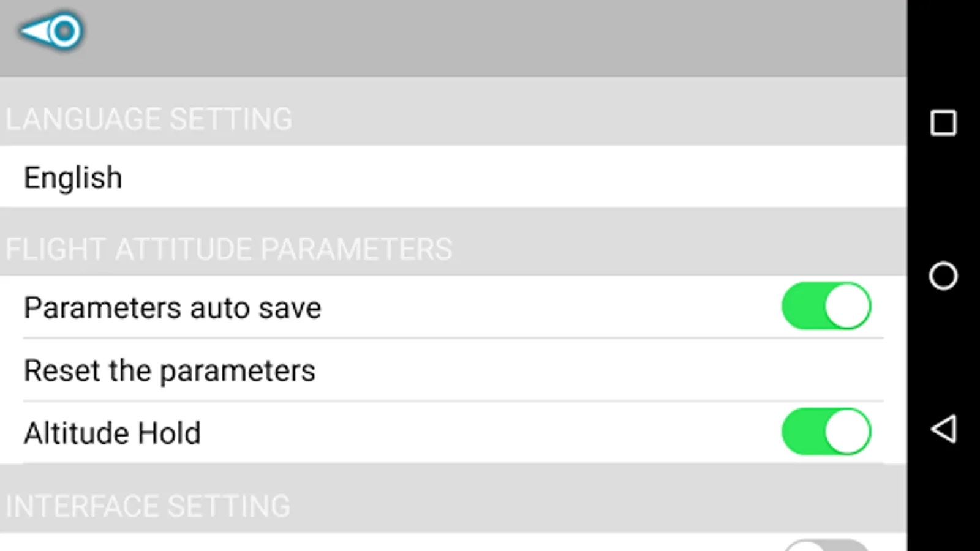Screen dimensions: 980x551
Task: Select the Altitude Hold label text
Action: point(112,433)
